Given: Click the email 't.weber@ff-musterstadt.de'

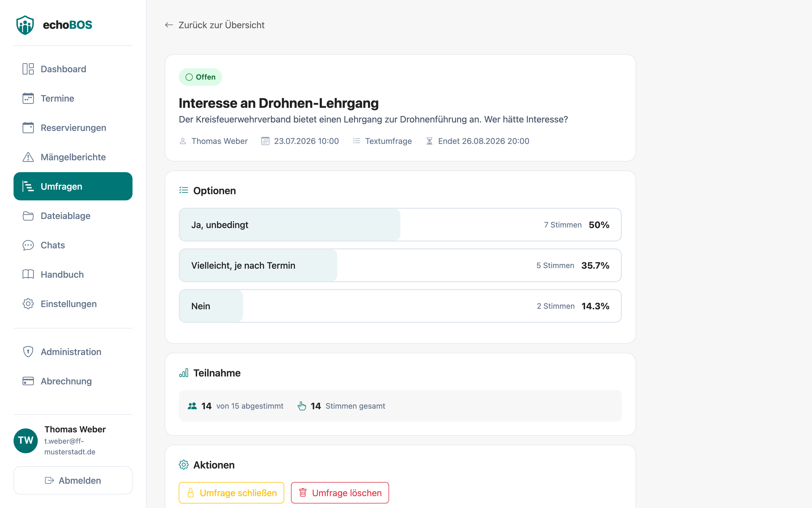Looking at the screenshot, I should (x=70, y=446).
